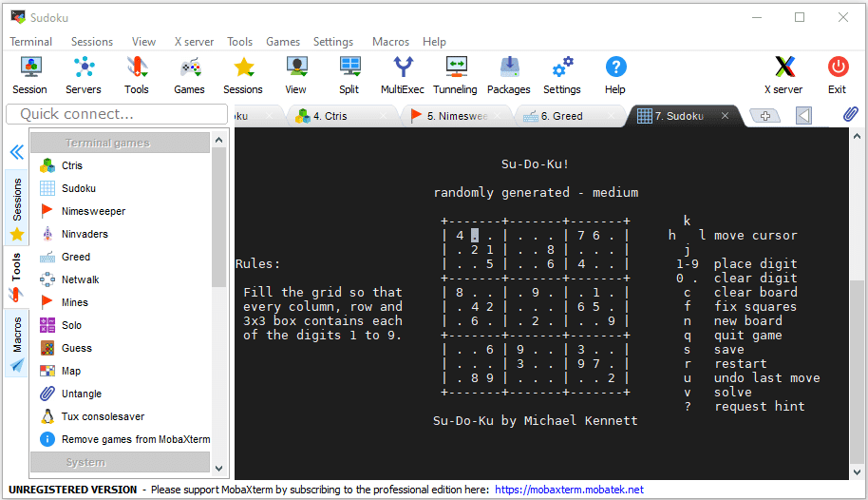Click the Exit power icon

(838, 75)
